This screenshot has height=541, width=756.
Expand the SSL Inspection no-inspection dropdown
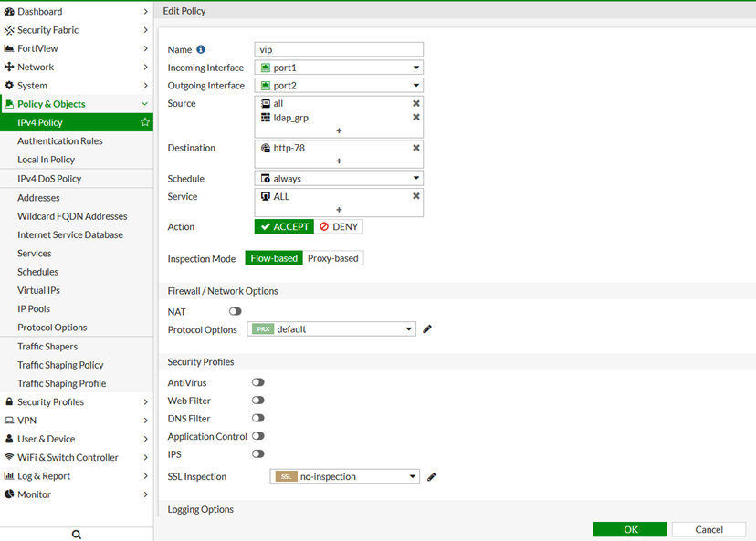(x=345, y=476)
